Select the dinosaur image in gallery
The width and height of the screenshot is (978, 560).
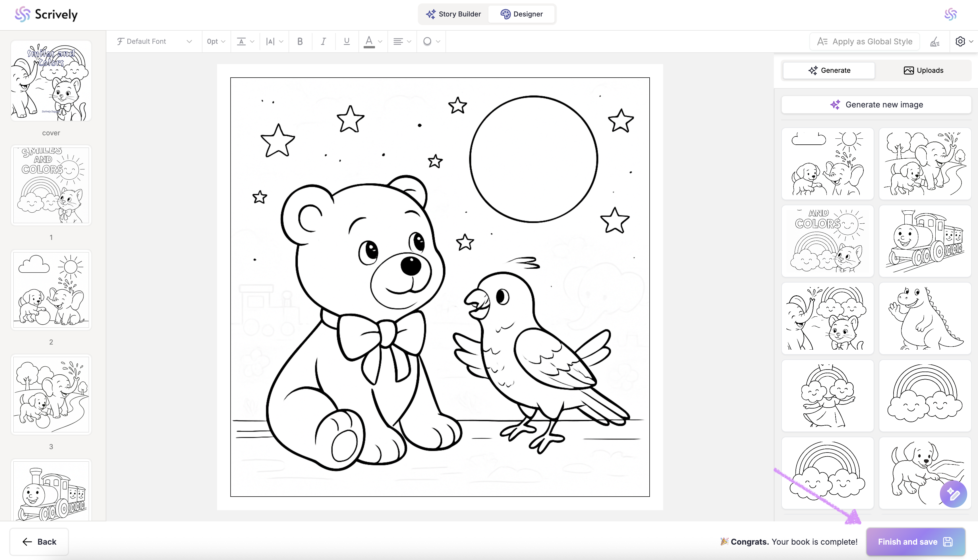coord(925,318)
